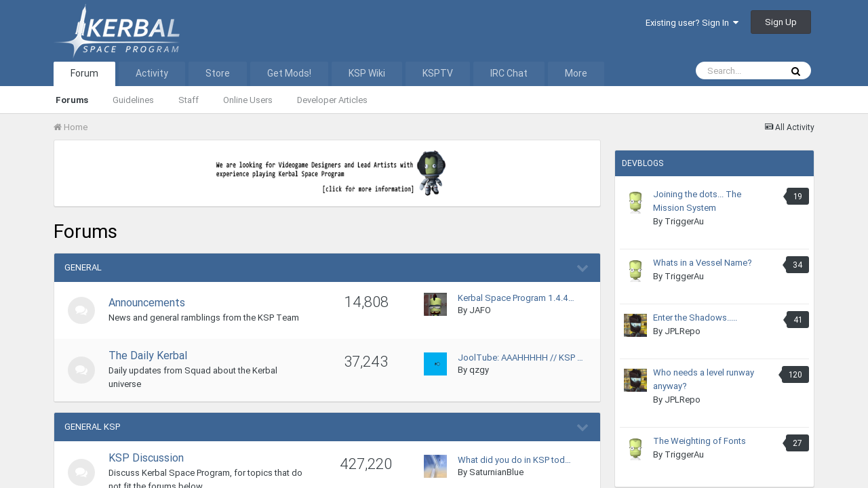This screenshot has width=868, height=488.
Task: Open the KSP Discussion forum link
Action: (146, 457)
